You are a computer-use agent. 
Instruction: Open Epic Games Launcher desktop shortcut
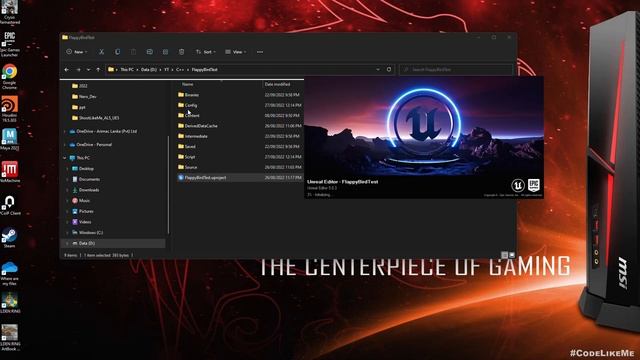[x=9, y=44]
